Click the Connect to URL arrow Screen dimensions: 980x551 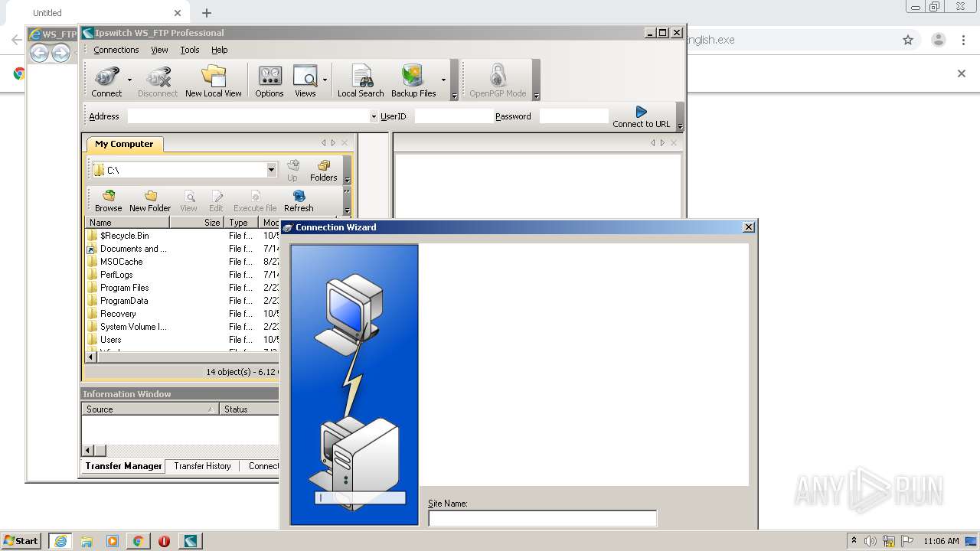tap(641, 116)
